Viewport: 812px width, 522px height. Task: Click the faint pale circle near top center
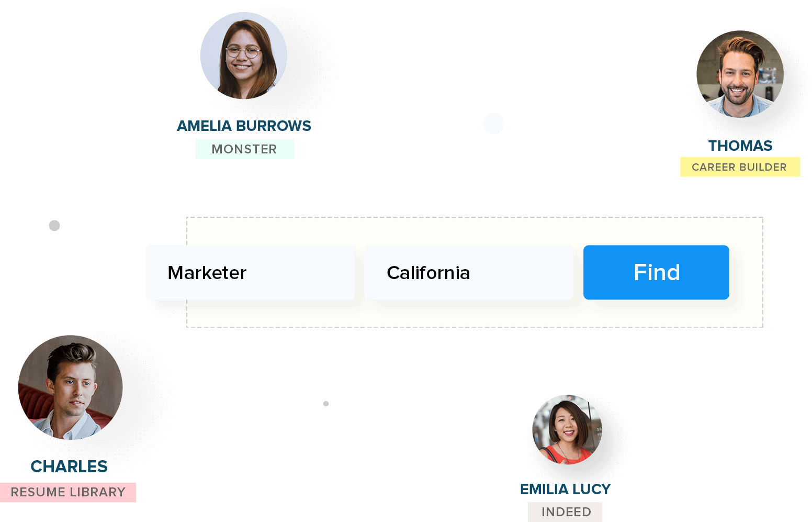493,124
